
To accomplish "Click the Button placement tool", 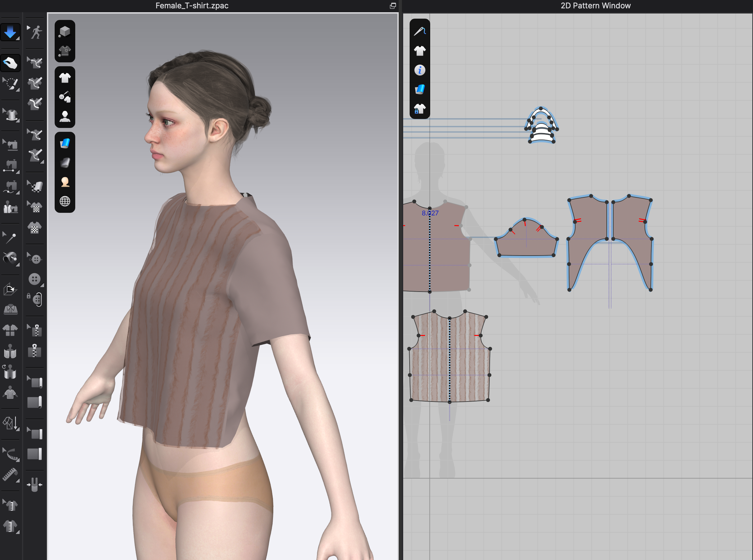I will (x=35, y=279).
